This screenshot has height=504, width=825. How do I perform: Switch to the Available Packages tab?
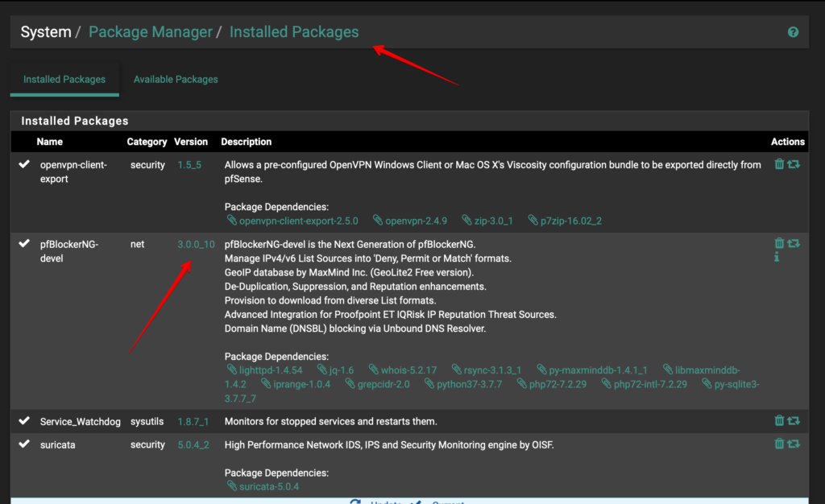click(175, 80)
